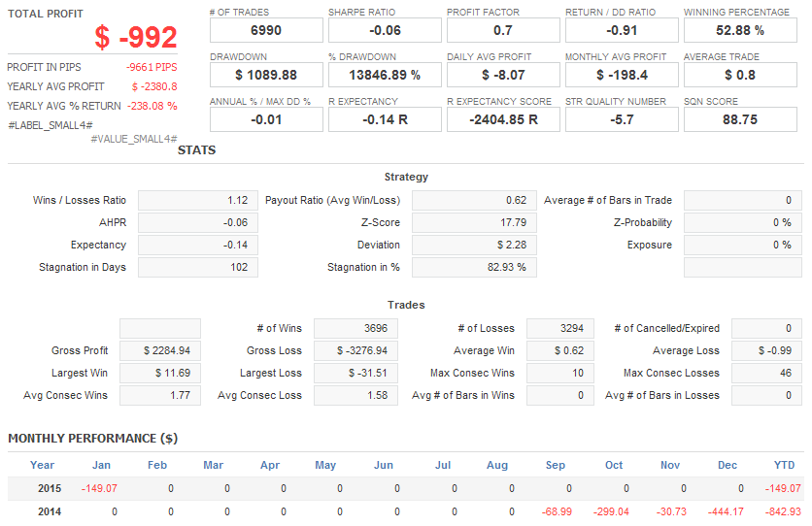
Task: Click the Gross Profit field $ 2284.94
Action: click(160, 350)
